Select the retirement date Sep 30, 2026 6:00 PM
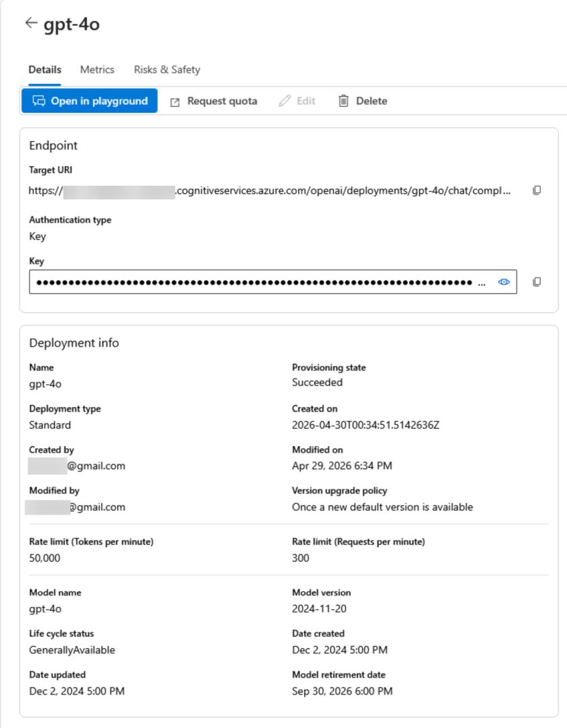Screen dimensions: 567x728 click(x=342, y=691)
